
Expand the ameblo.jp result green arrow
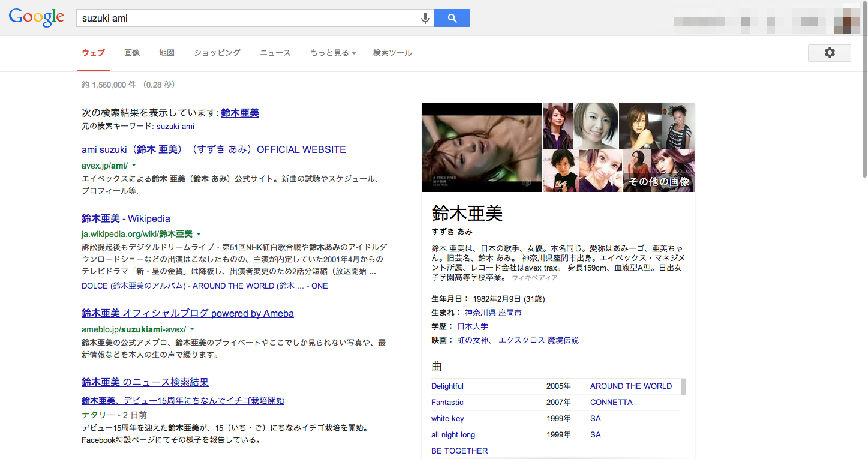(x=192, y=329)
